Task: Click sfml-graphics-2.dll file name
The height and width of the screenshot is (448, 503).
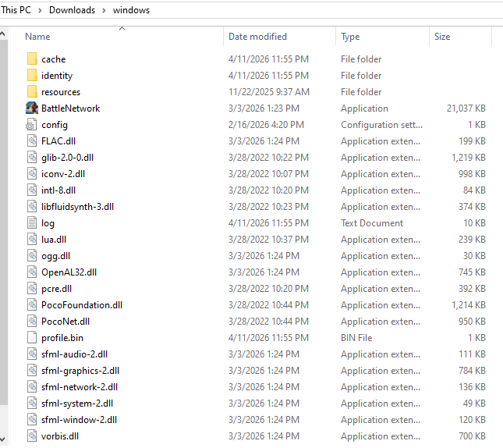Action: 80,370
